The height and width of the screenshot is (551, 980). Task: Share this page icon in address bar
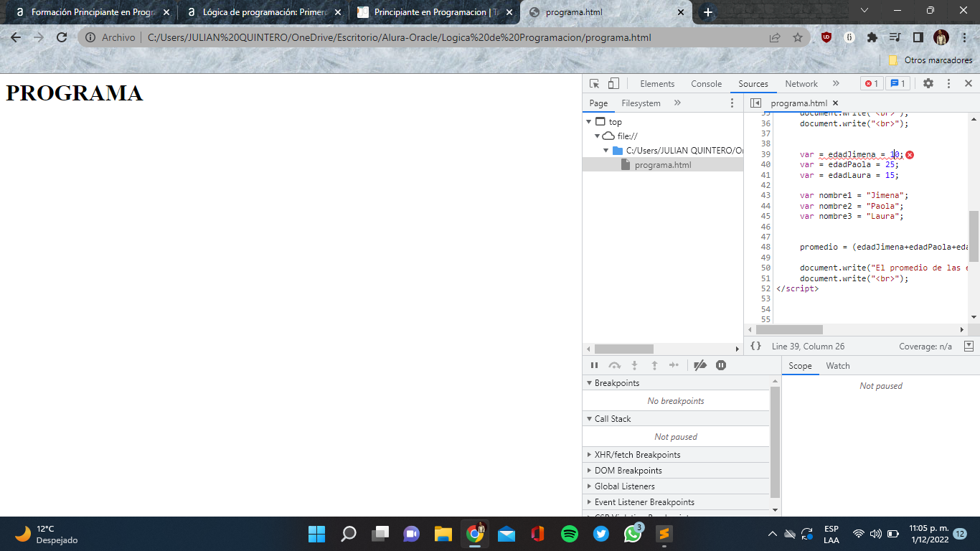coord(775,37)
